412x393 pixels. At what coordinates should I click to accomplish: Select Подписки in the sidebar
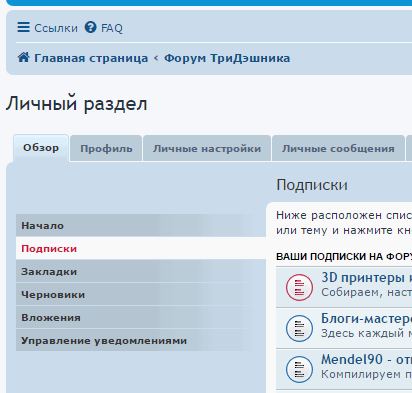point(141,248)
